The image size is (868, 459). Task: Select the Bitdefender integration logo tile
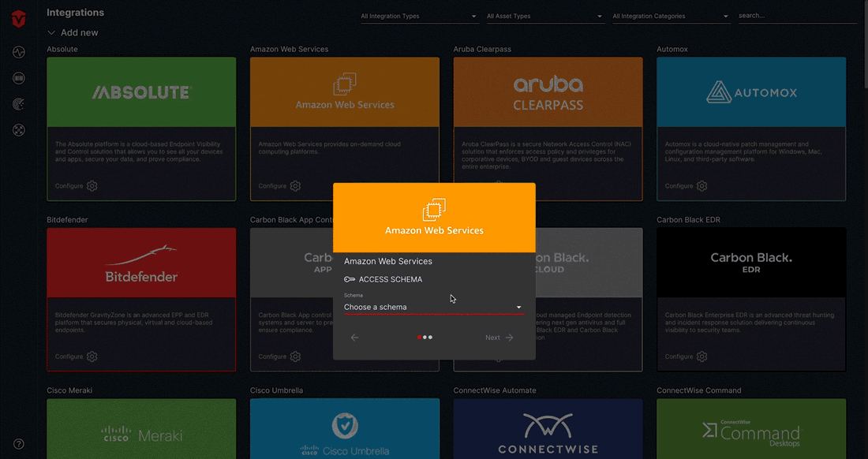click(x=141, y=263)
